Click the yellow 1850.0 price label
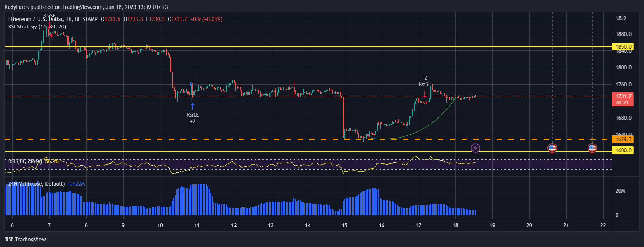Screen dimensions: 644x247 click(x=623, y=47)
